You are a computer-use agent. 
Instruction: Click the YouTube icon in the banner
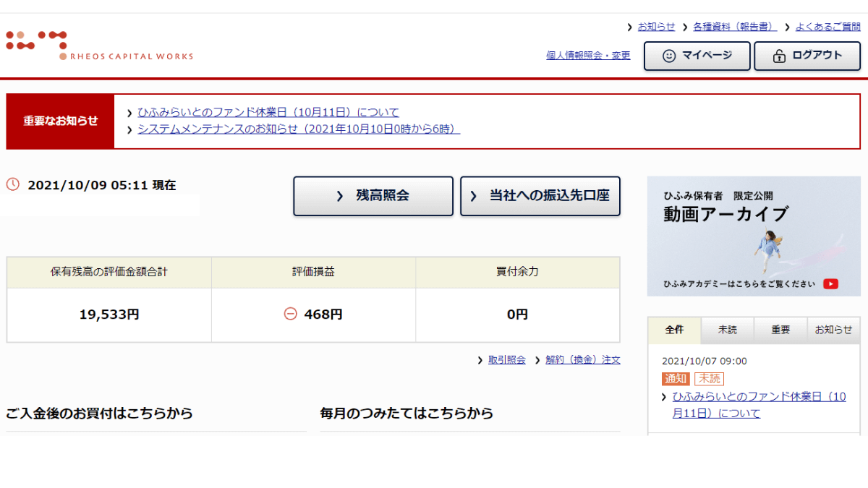click(830, 284)
